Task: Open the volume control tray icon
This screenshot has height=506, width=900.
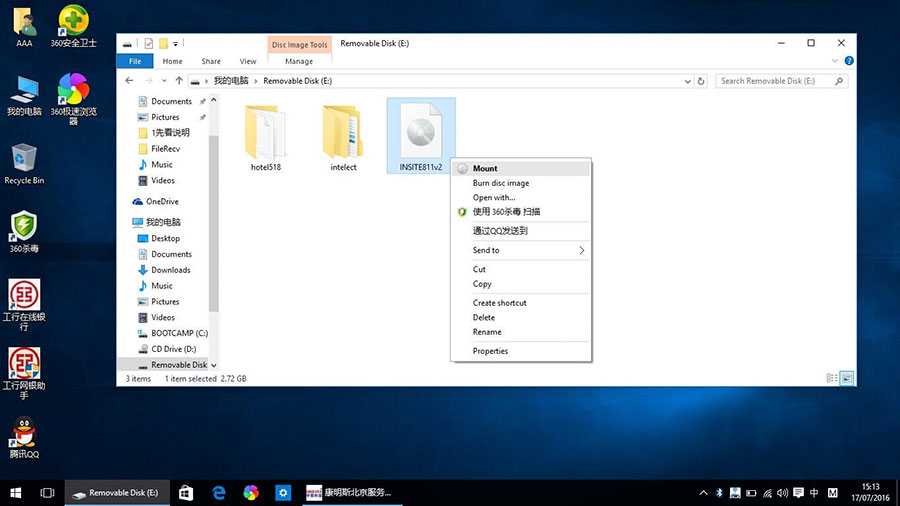Action: click(x=782, y=493)
